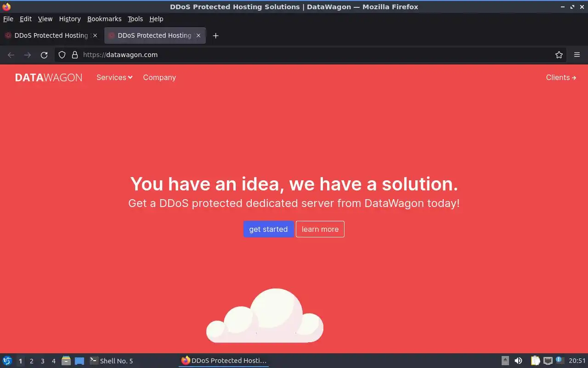Reload the current page
Viewport: 588px width, 368px height.
(44, 55)
